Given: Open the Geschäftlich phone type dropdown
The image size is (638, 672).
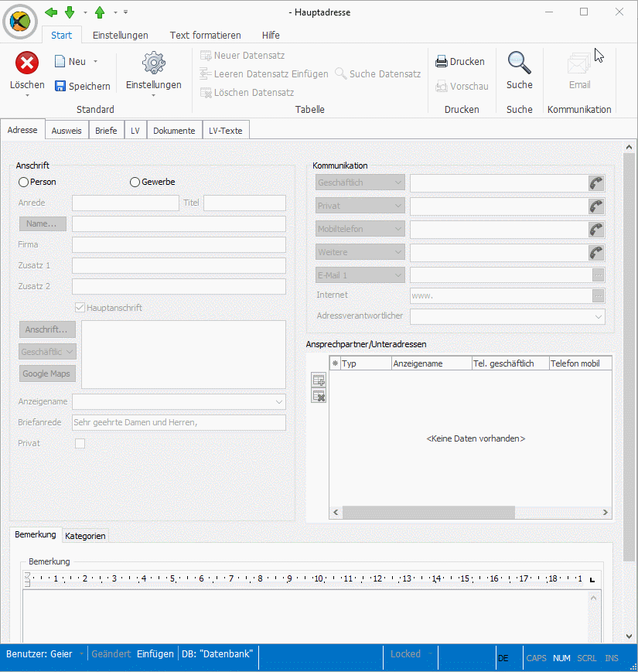Looking at the screenshot, I should pos(360,182).
